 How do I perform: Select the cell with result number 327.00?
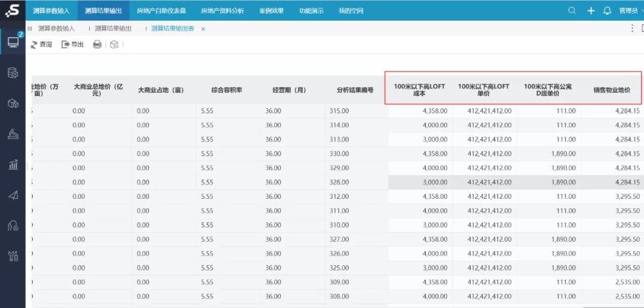[x=356, y=239]
